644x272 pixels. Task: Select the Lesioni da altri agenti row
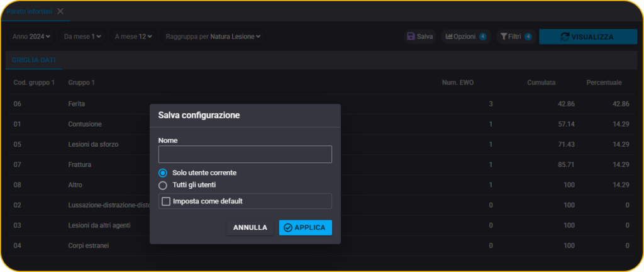(99, 225)
